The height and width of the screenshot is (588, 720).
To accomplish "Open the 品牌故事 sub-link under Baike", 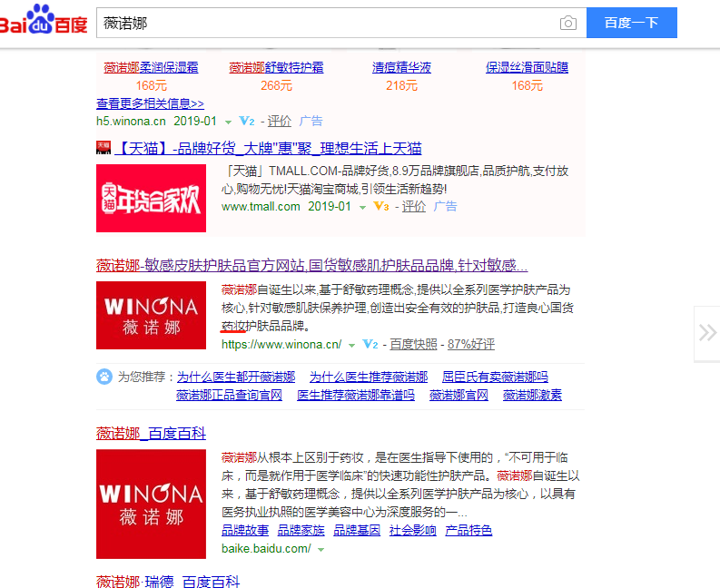I will [x=245, y=530].
